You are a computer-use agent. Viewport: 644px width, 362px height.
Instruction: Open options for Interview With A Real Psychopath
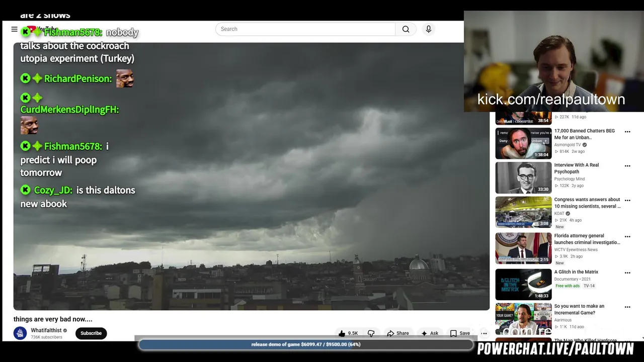(x=627, y=166)
